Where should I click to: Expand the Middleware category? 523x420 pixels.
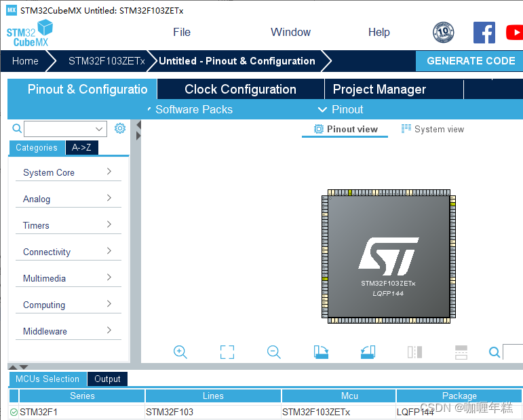[x=69, y=331]
